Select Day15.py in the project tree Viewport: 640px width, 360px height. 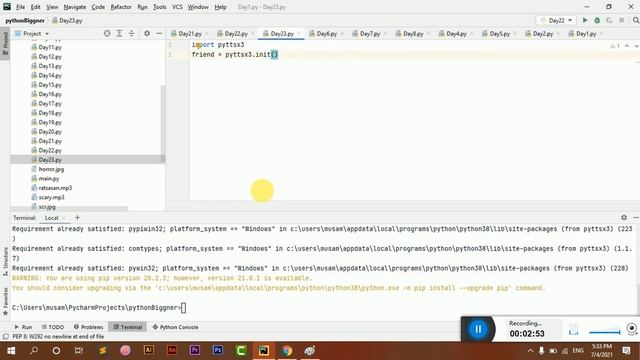(50, 85)
